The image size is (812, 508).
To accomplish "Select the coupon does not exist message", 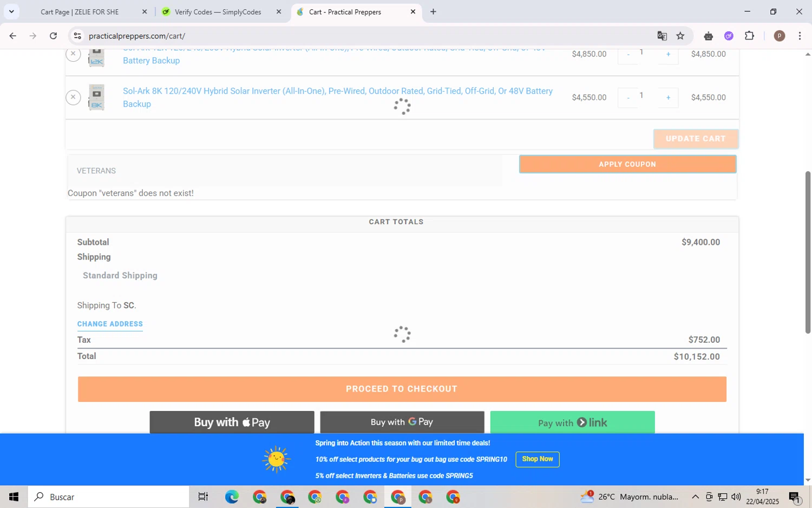I will (130, 193).
